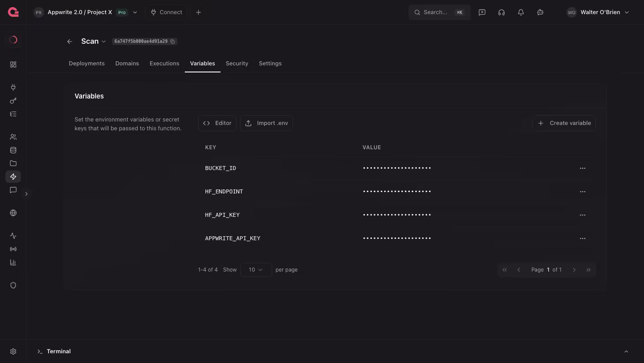The width and height of the screenshot is (644, 363).
Task: Click the Appwrite logo icon
Action: (x=13, y=12)
